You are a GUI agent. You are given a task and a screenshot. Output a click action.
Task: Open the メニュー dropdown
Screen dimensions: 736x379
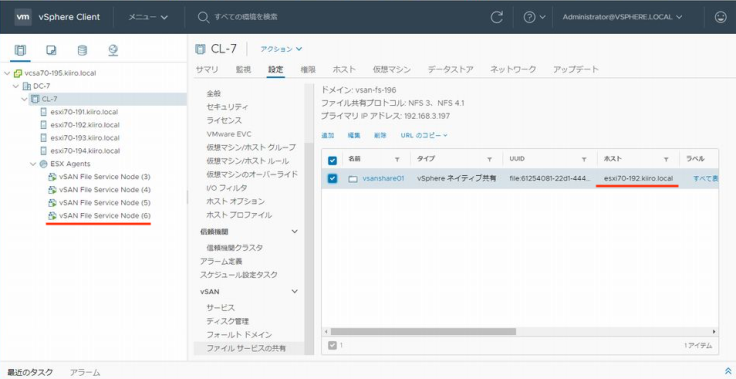148,17
